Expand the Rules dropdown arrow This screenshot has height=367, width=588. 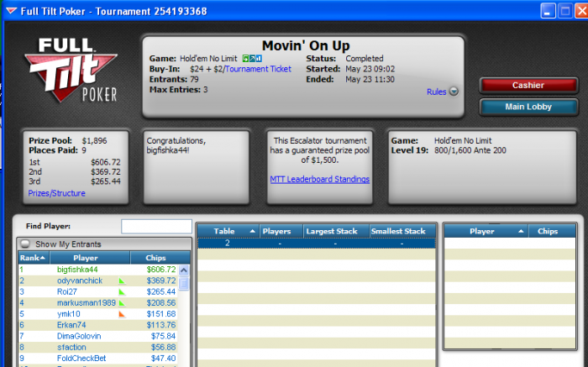(x=454, y=92)
